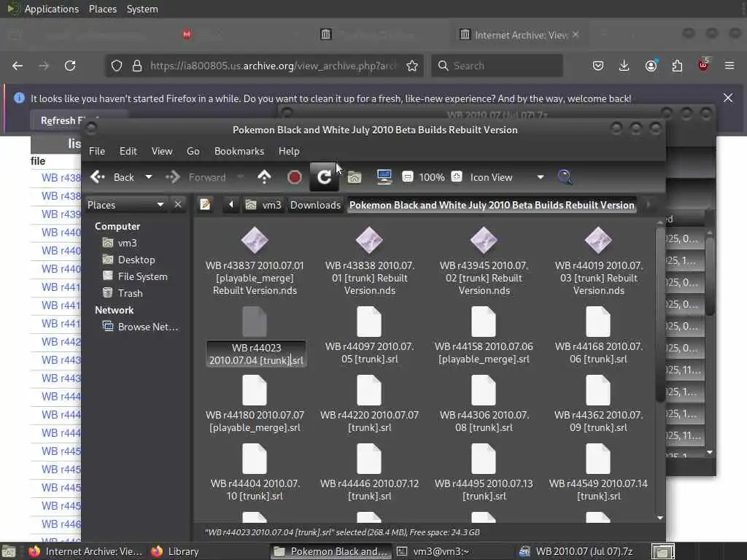Image resolution: width=747 pixels, height=560 pixels.
Task: Select WB r44158 playable_merge.srl file
Action: point(484,336)
